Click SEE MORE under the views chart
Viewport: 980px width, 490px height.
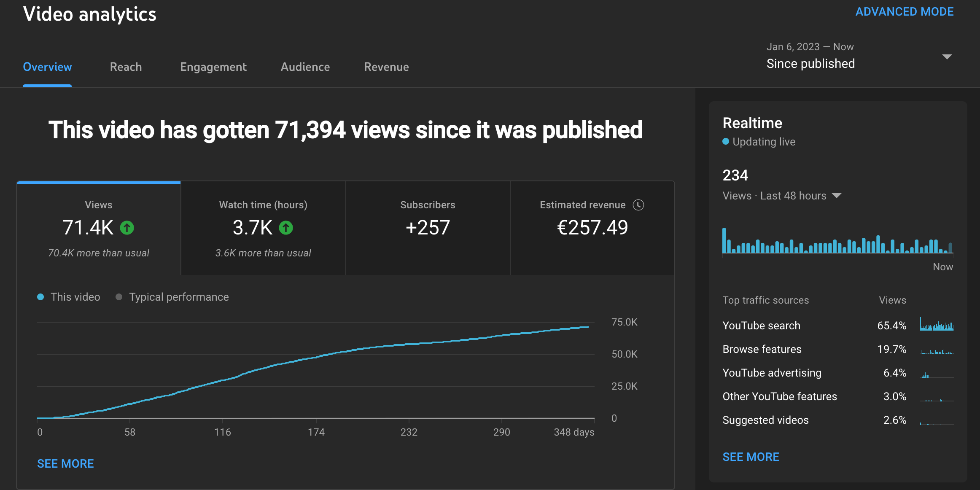[x=65, y=463]
